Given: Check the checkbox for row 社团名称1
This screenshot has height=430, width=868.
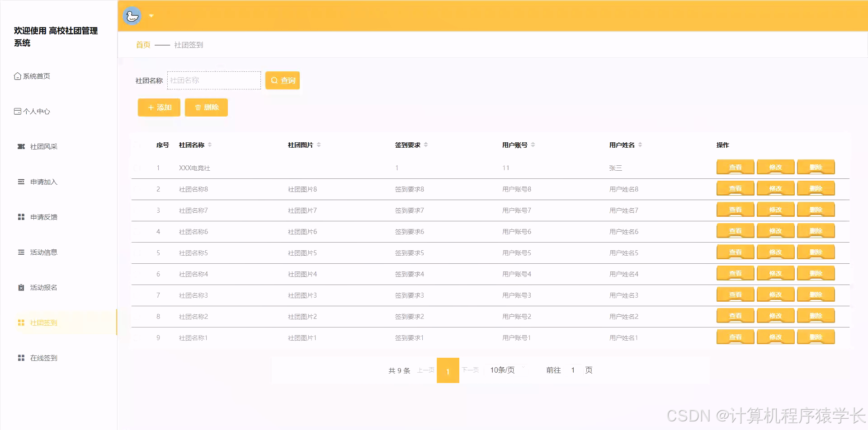Looking at the screenshot, I should [x=137, y=338].
